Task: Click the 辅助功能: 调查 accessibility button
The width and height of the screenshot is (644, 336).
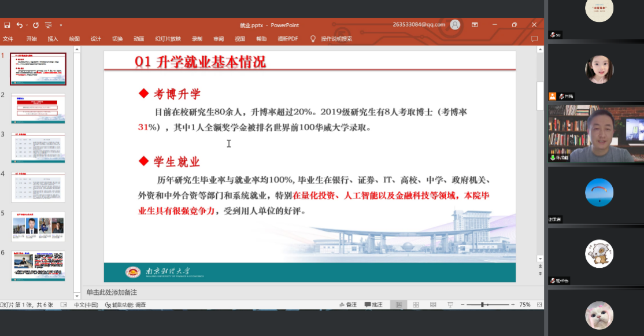Action: pos(125,305)
